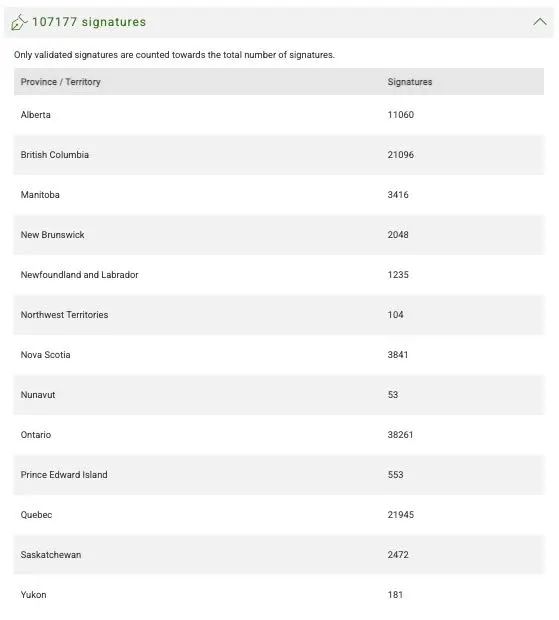The height and width of the screenshot is (620, 559).
Task: Click the Northwest Territories row
Action: (x=279, y=315)
